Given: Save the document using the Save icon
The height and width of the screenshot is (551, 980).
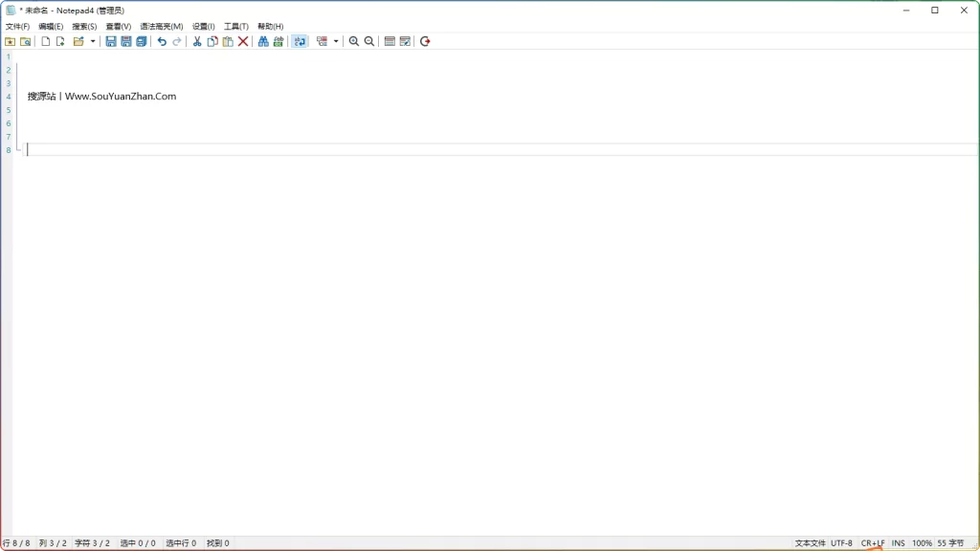Looking at the screenshot, I should (x=112, y=41).
